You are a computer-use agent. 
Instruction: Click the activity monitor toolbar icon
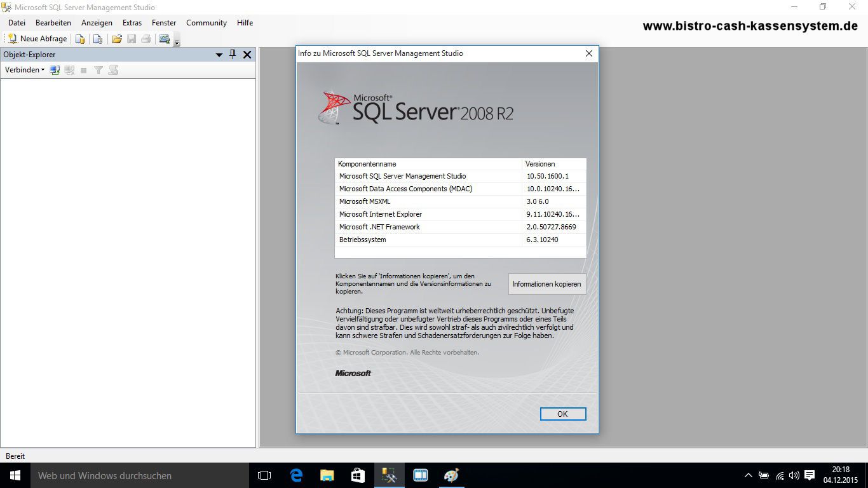point(165,39)
